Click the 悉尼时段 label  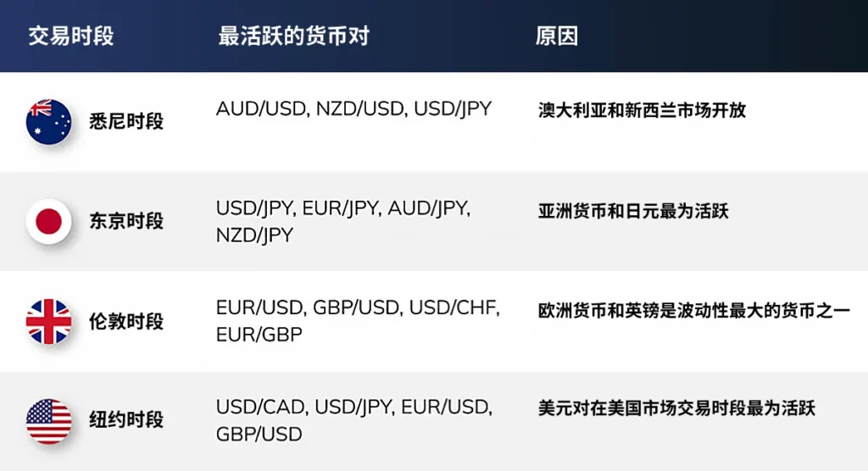pos(126,121)
